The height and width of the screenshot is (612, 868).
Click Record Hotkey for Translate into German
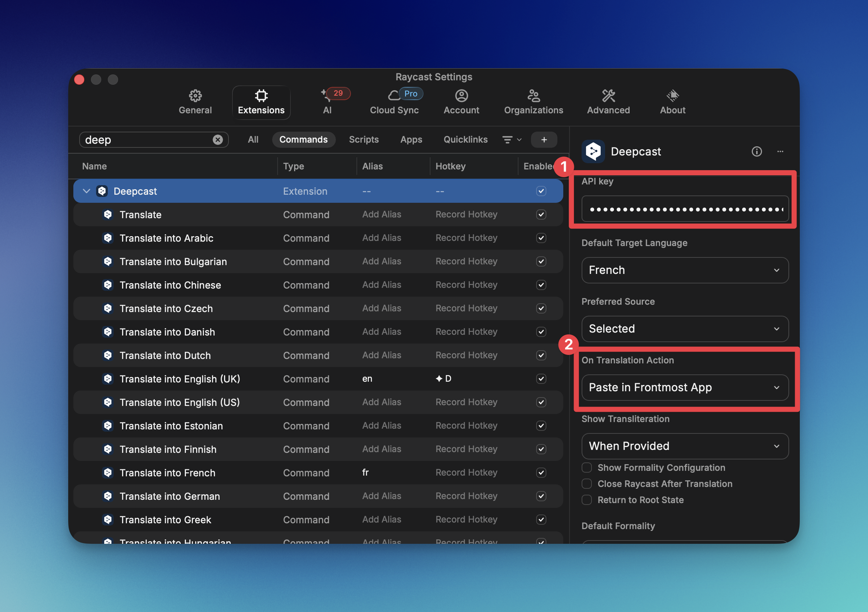pyautogui.click(x=466, y=496)
